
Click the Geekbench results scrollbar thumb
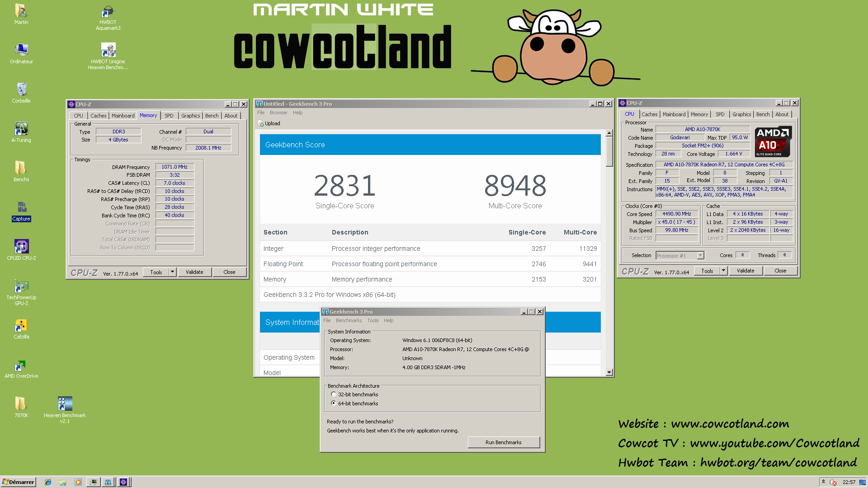point(609,151)
